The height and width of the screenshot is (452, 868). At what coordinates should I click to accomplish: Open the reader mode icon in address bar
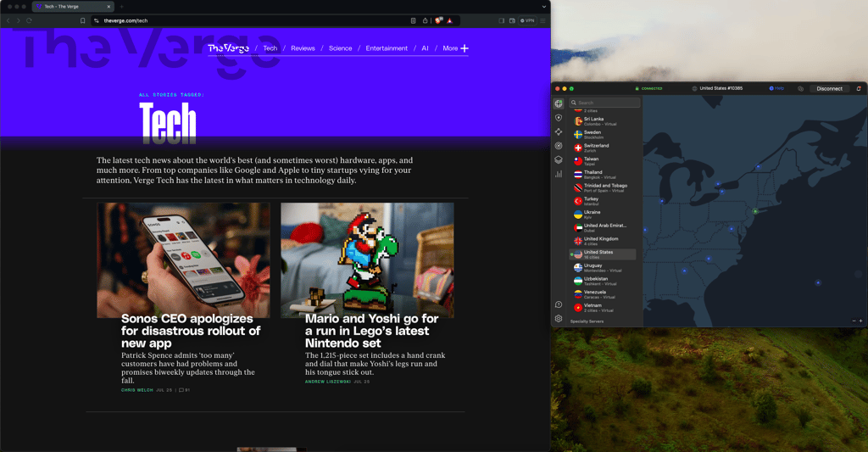pos(413,20)
